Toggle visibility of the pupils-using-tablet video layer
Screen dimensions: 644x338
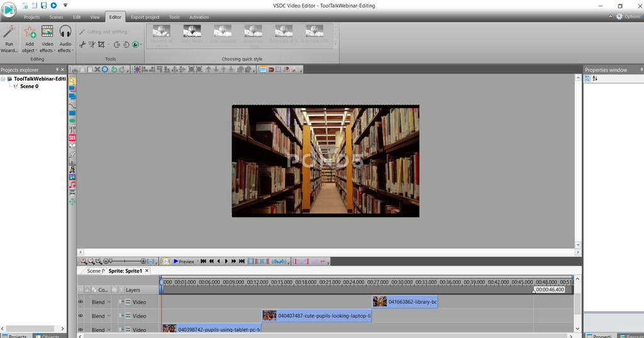80,329
